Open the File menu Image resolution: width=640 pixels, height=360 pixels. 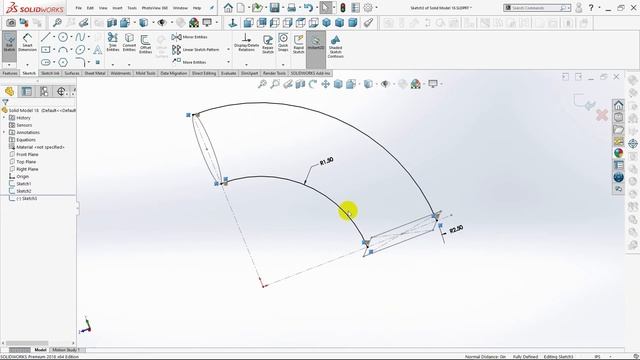click(79, 8)
